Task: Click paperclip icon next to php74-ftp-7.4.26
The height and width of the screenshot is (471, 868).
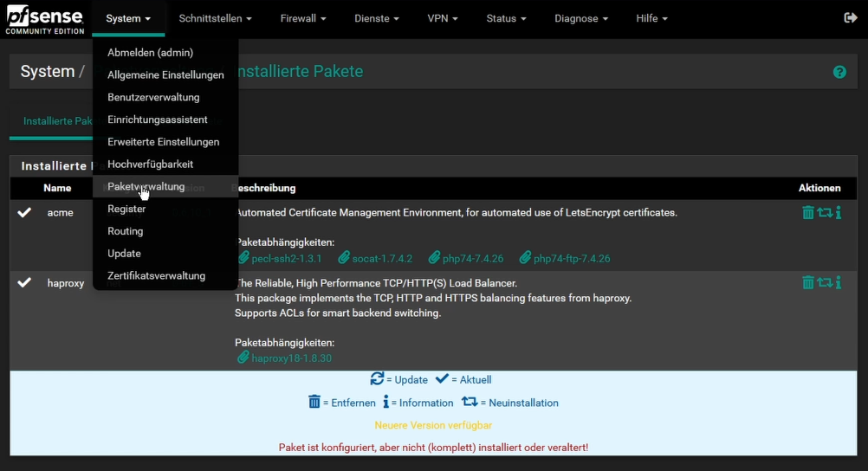Action: pyautogui.click(x=525, y=258)
